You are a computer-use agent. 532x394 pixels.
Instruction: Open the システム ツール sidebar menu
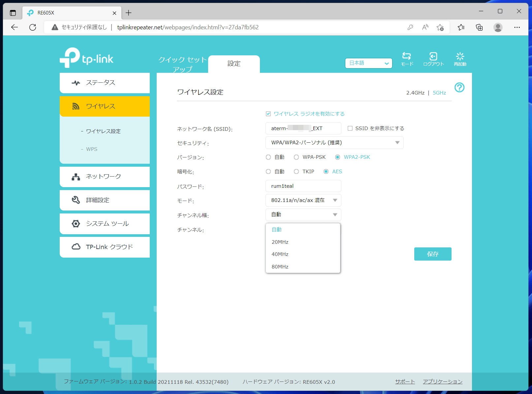click(105, 224)
